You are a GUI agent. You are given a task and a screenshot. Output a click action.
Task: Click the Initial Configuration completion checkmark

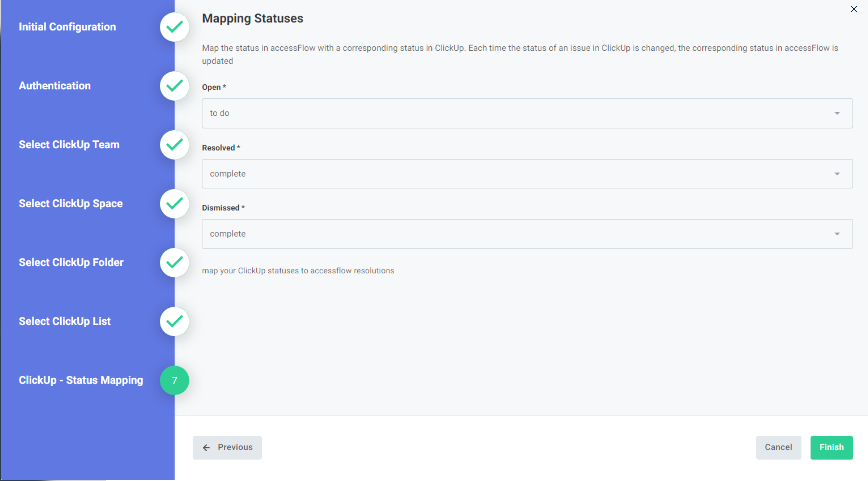point(174,27)
